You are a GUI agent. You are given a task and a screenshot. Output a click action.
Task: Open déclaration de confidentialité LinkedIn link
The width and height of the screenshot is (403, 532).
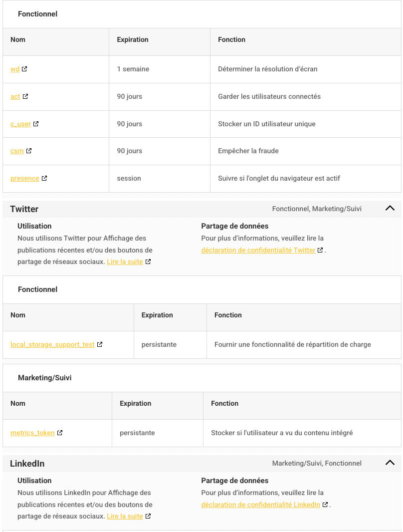point(260,505)
